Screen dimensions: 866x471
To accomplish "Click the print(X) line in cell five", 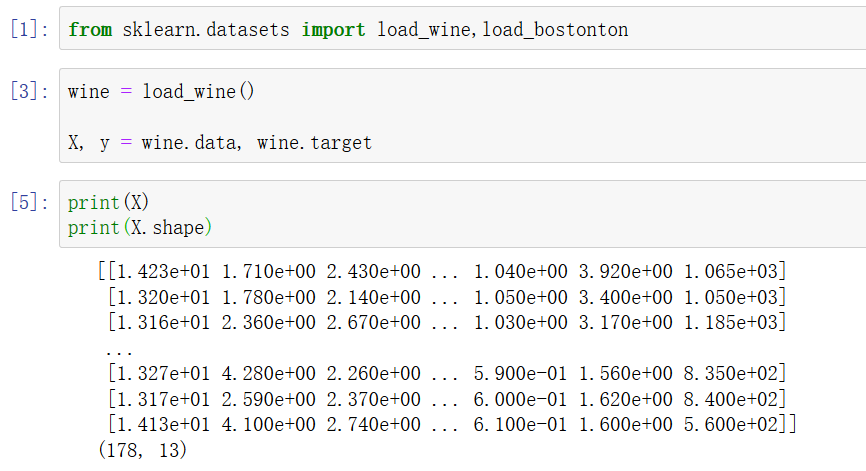I will (108, 202).
